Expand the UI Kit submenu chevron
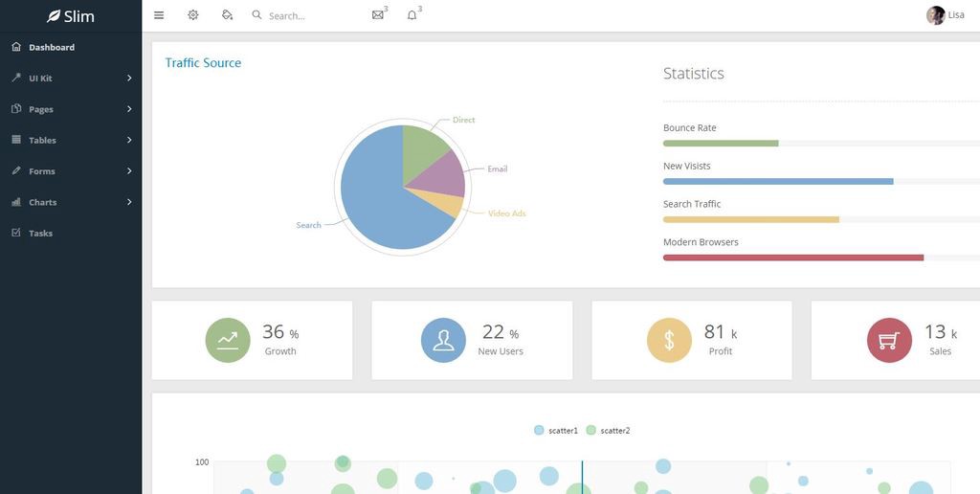 (x=129, y=79)
